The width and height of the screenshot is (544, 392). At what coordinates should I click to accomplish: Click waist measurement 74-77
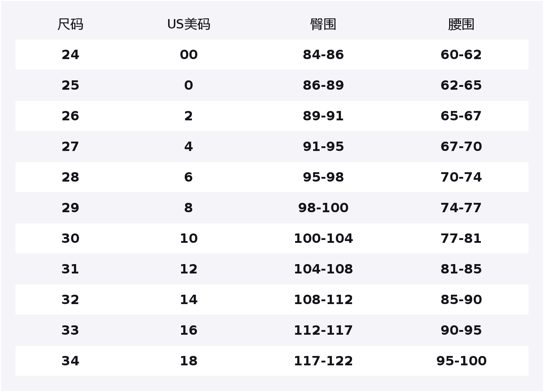click(461, 208)
